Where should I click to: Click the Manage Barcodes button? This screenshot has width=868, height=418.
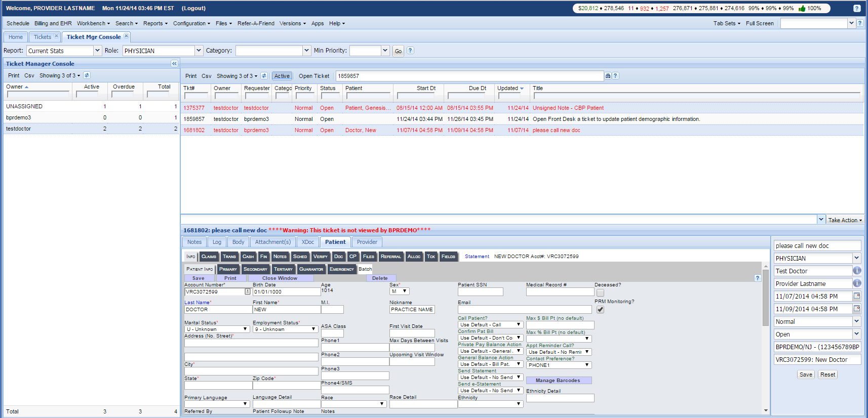558,381
